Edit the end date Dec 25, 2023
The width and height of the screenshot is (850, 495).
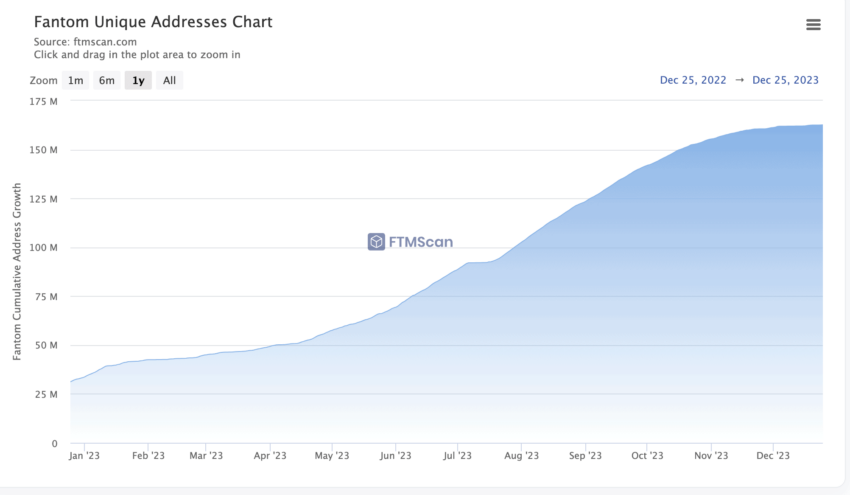click(785, 80)
